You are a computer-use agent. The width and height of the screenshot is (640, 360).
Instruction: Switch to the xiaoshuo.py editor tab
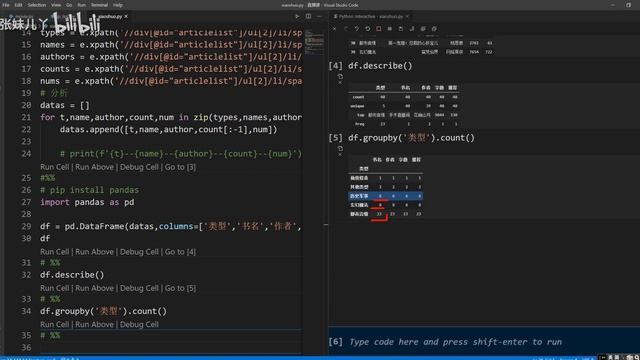[x=110, y=16]
